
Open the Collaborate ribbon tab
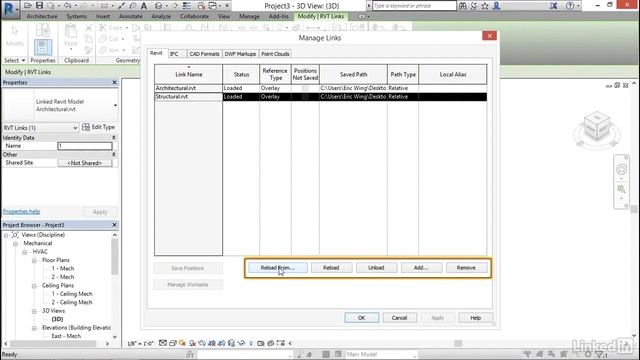(x=194, y=16)
